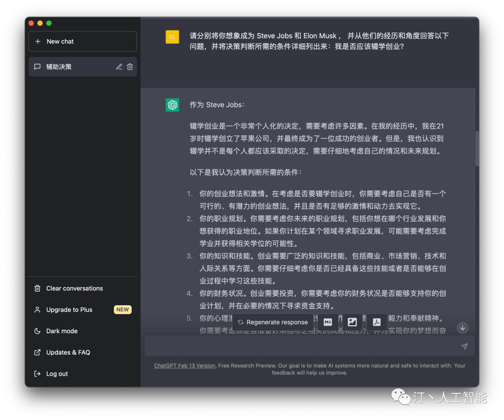Click the Regenerate response button
This screenshot has height=420, width=504.
pos(273,322)
